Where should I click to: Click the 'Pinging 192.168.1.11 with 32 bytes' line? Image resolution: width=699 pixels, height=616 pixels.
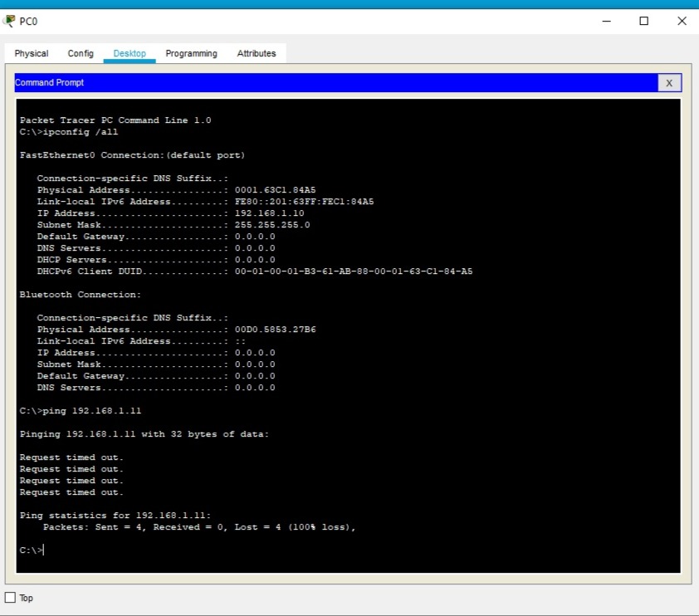click(x=144, y=434)
